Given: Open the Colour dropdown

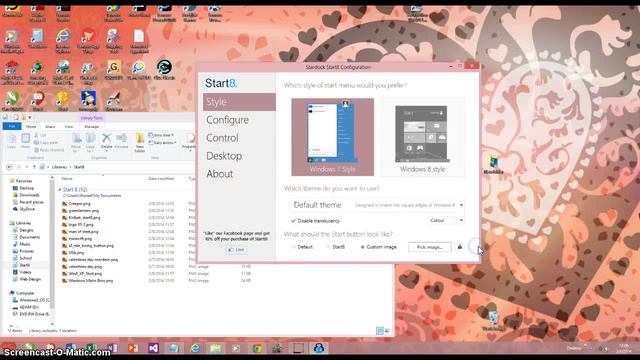Looking at the screenshot, I should [x=446, y=220].
